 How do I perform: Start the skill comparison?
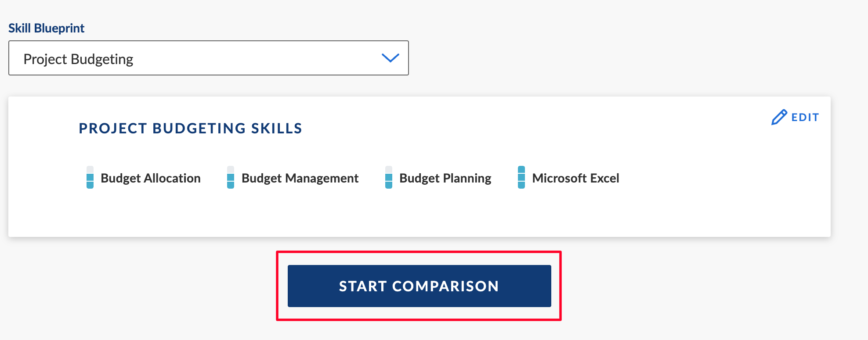[420, 286]
